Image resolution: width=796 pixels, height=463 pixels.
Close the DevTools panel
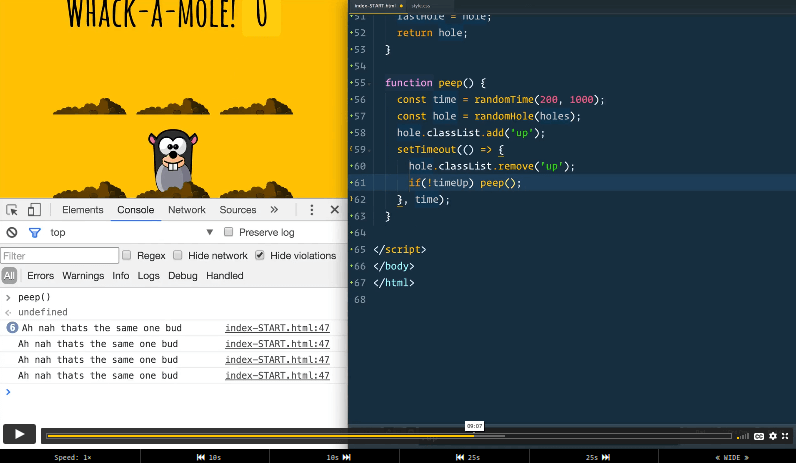(335, 210)
